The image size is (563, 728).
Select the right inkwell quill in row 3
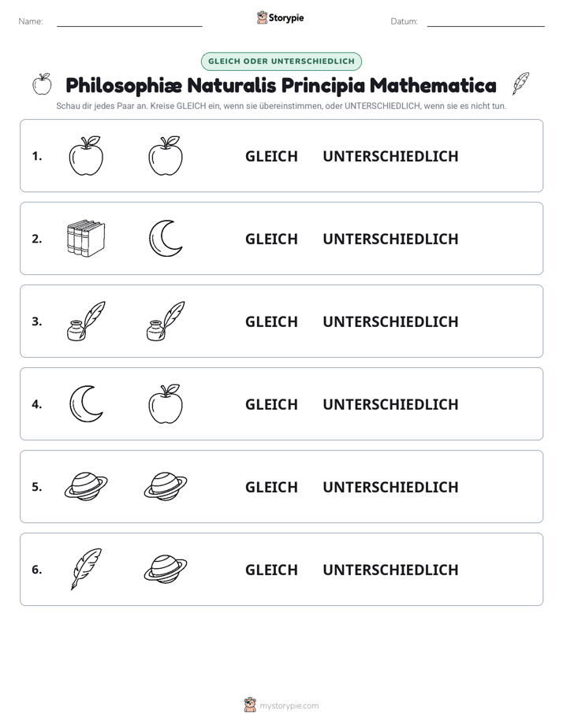(166, 321)
